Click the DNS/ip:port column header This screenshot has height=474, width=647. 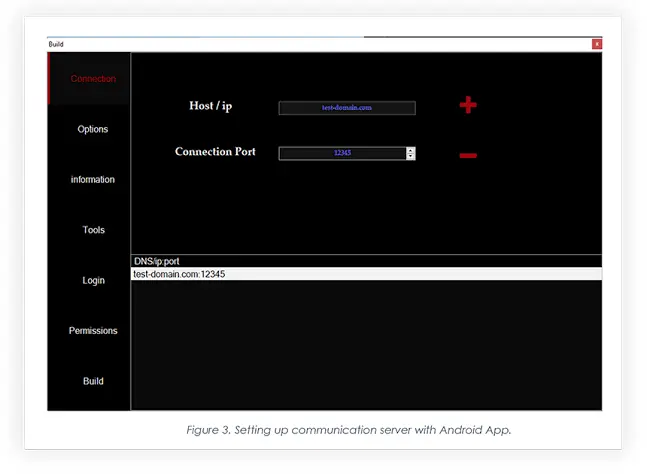[x=366, y=261]
